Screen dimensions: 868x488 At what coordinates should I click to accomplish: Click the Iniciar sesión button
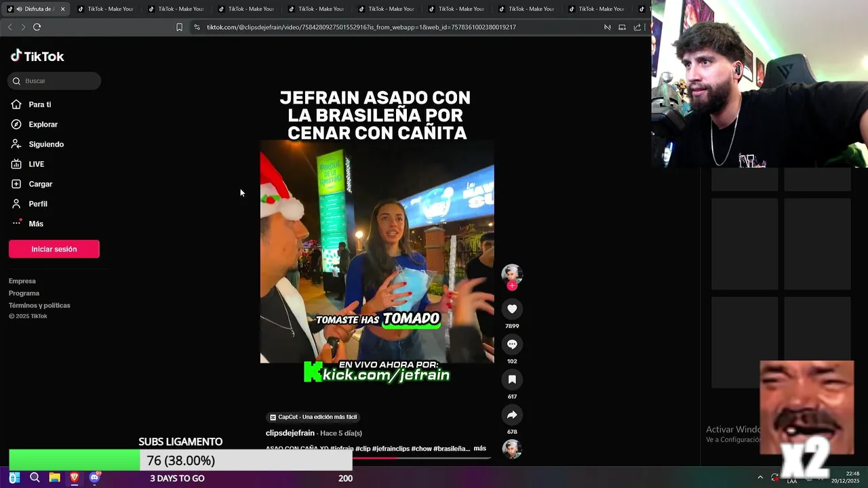54,249
